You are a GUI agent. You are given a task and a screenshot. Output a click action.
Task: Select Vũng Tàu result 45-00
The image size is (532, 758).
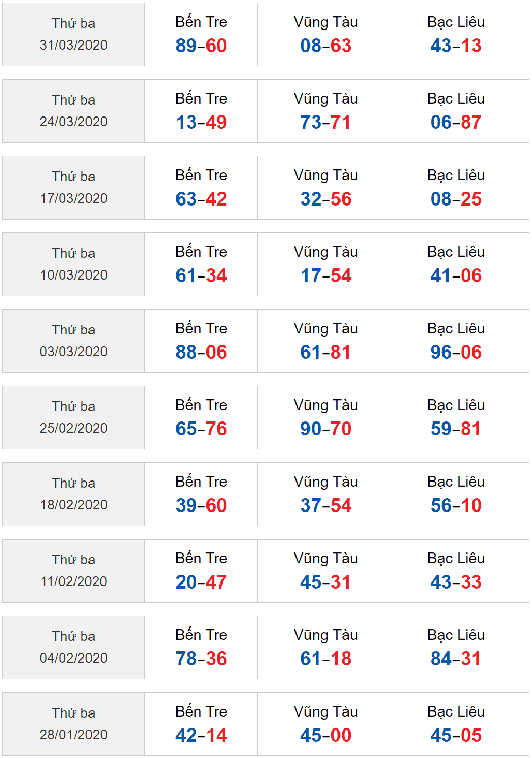point(326,735)
